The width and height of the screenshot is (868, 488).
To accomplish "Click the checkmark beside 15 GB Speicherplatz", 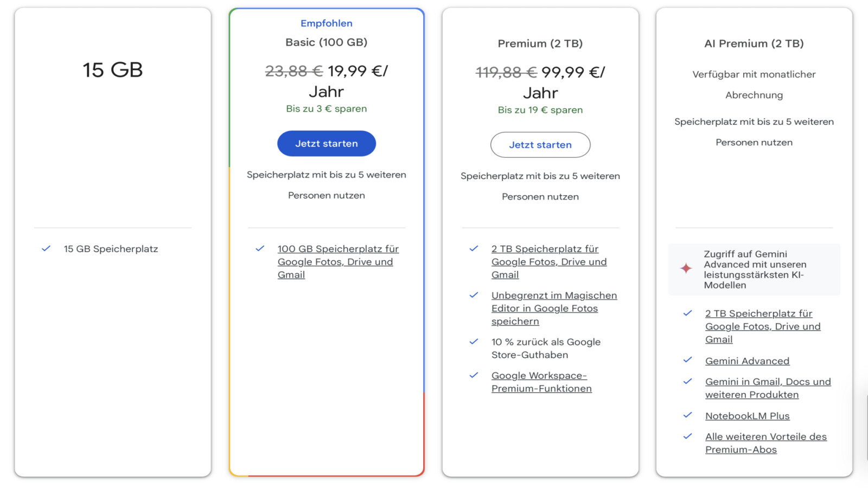I will (46, 248).
